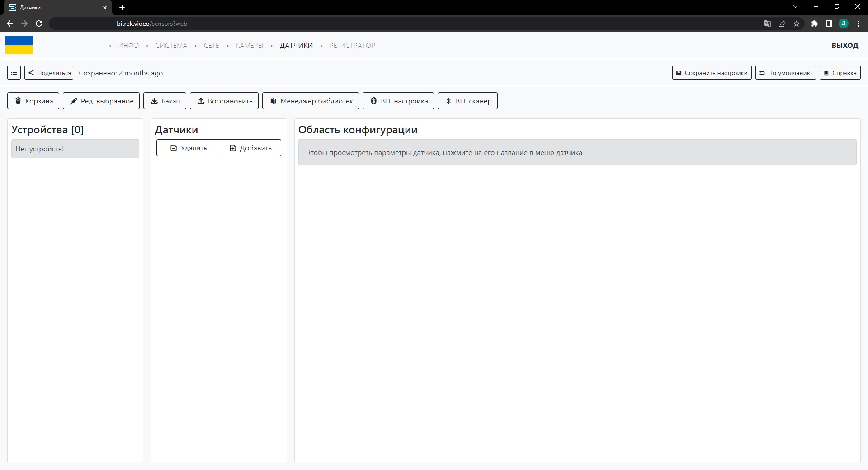Click the Поделиться share button

click(49, 73)
